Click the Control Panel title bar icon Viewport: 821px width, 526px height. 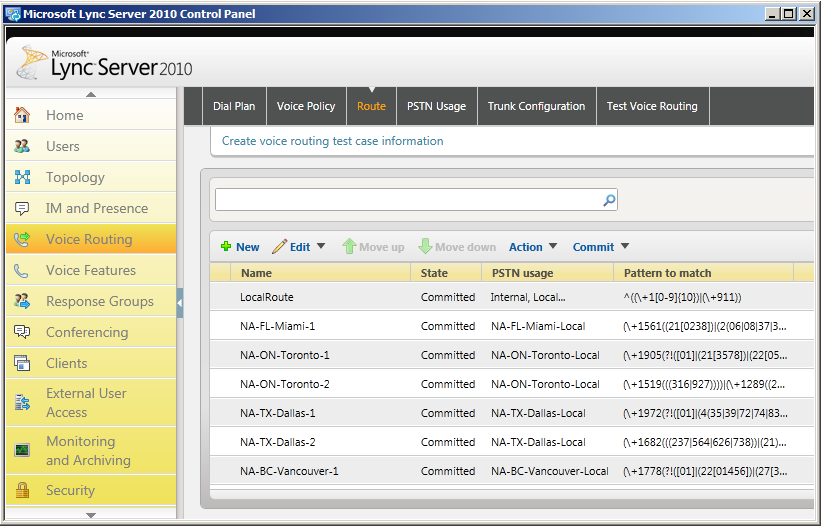[13, 14]
